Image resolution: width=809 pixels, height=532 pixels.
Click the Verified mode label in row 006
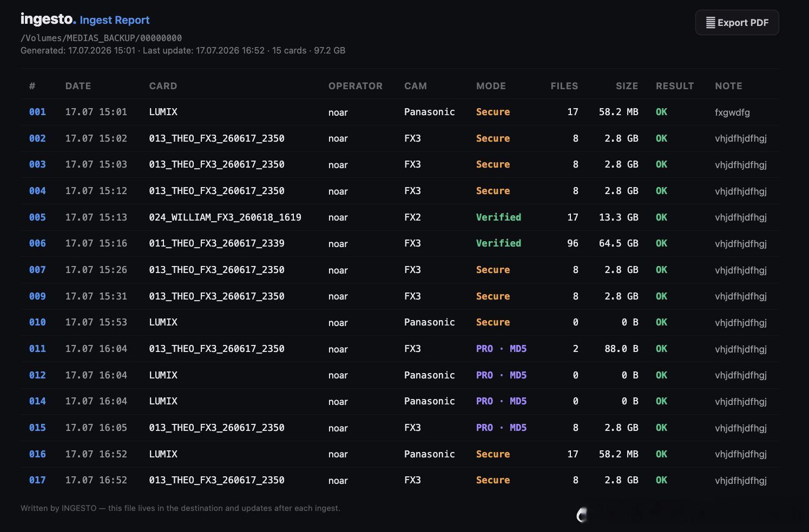pos(498,243)
